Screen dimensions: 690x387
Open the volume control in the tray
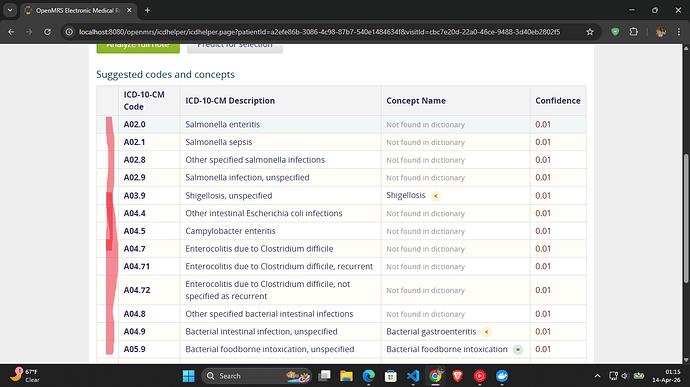pos(625,376)
